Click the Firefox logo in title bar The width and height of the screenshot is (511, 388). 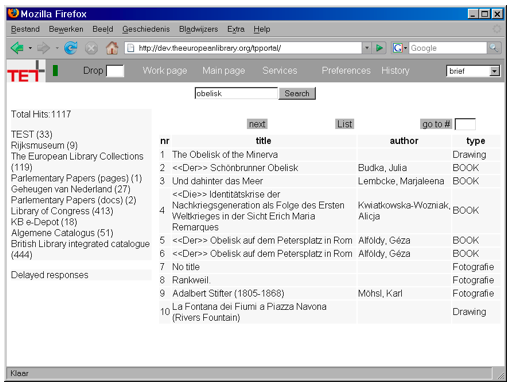pyautogui.click(x=13, y=14)
